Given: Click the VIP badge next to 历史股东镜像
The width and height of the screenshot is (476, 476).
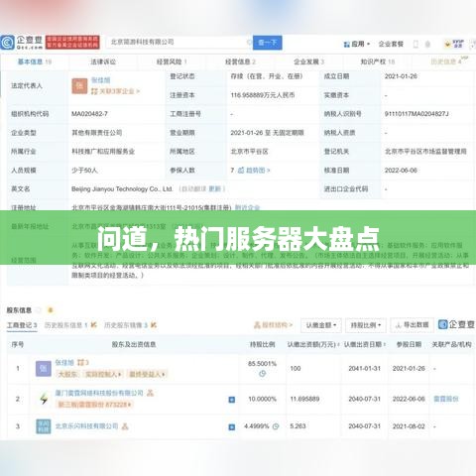Looking at the screenshot, I should coord(154,325).
